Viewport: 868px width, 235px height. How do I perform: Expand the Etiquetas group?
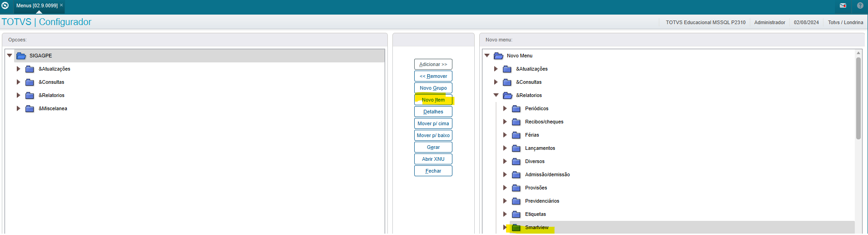[505, 214]
